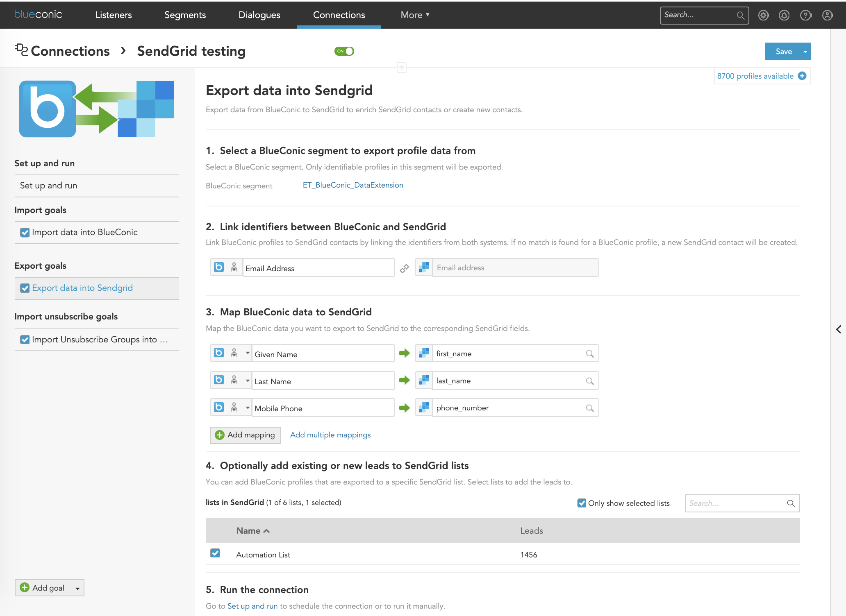
Task: Click the BlueConic profile icon in identifier field
Action: [234, 267]
